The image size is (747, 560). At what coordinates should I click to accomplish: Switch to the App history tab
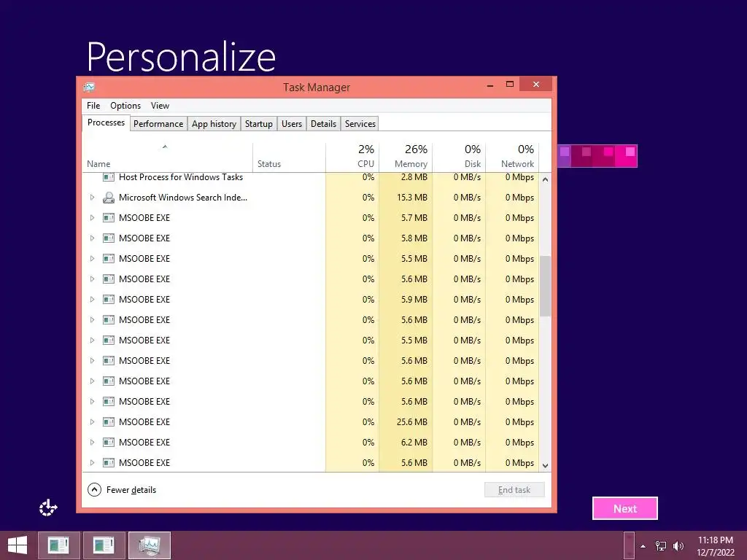(x=214, y=124)
